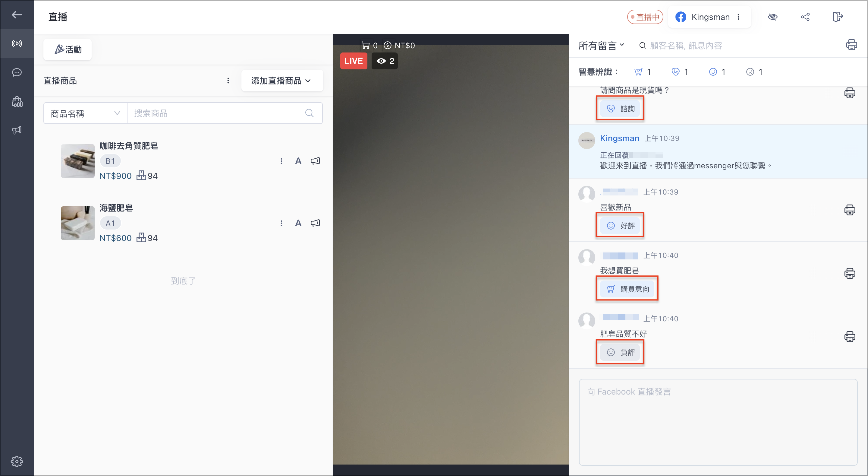The width and height of the screenshot is (868, 476).
Task: Click the A1 product code tag
Action: click(x=110, y=223)
